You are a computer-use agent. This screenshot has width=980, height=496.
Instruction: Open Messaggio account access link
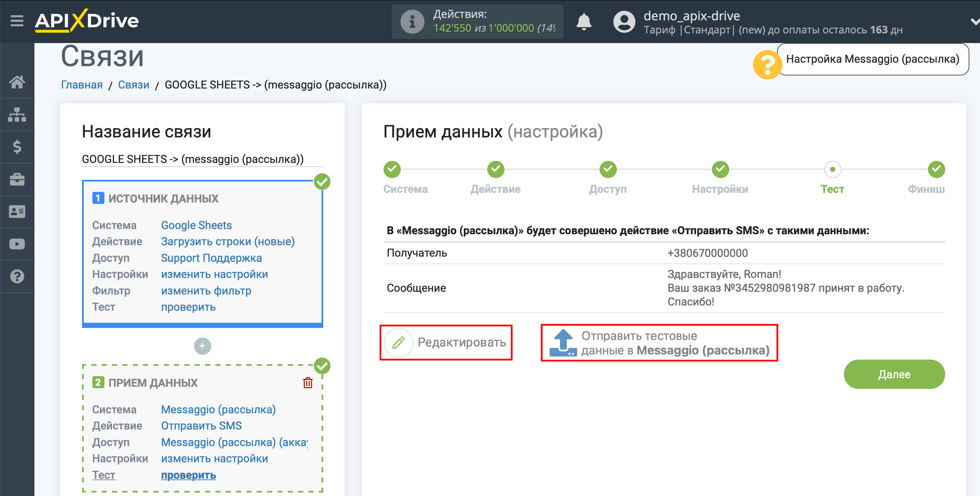pyautogui.click(x=234, y=442)
